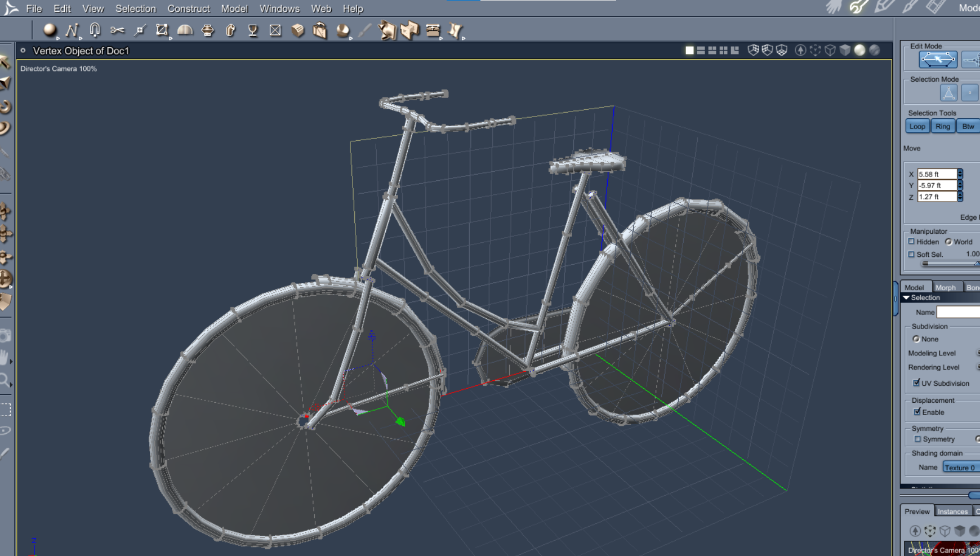Select the cut-out block boolean tool
Viewport: 980px width, 556px height.
point(410,30)
